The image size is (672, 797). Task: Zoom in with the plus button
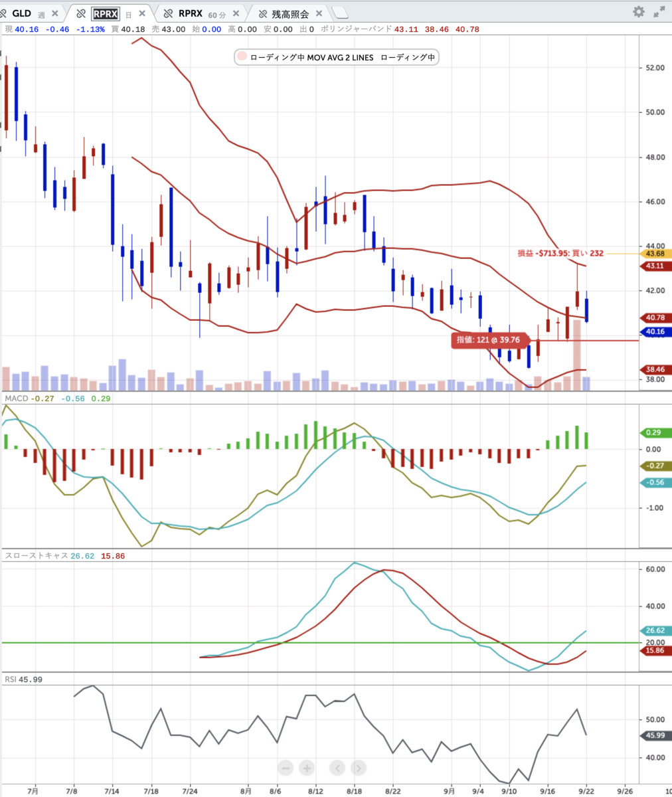(x=307, y=768)
